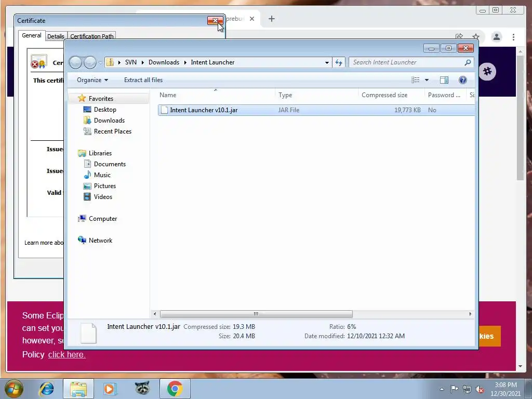This screenshot has width=532, height=399.
Task: Open the Windows Start menu
Action: pyautogui.click(x=14, y=389)
